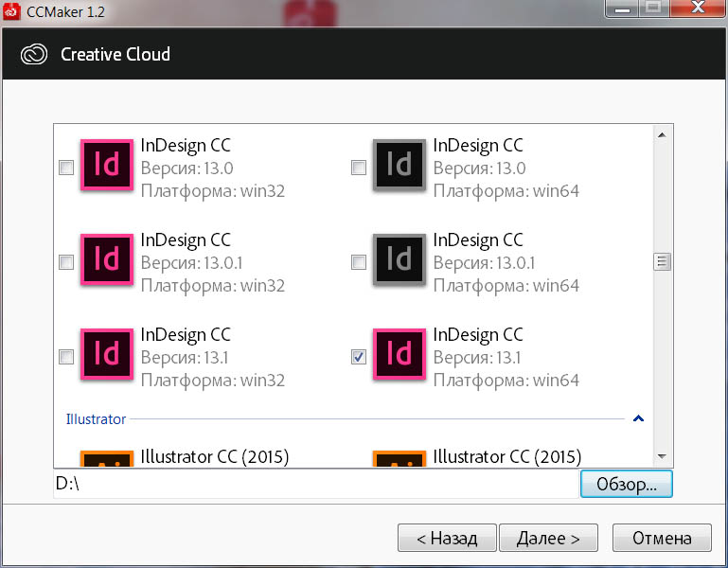Check InDesign CC 13.1 win32 checkbox
This screenshot has height=568, width=728.
click(66, 357)
